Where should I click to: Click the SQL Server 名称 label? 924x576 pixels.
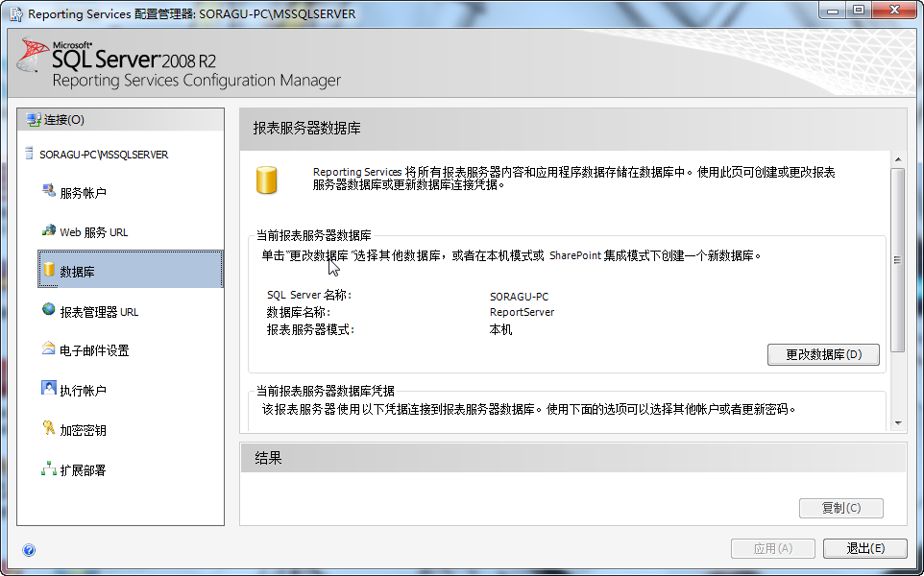(x=308, y=295)
